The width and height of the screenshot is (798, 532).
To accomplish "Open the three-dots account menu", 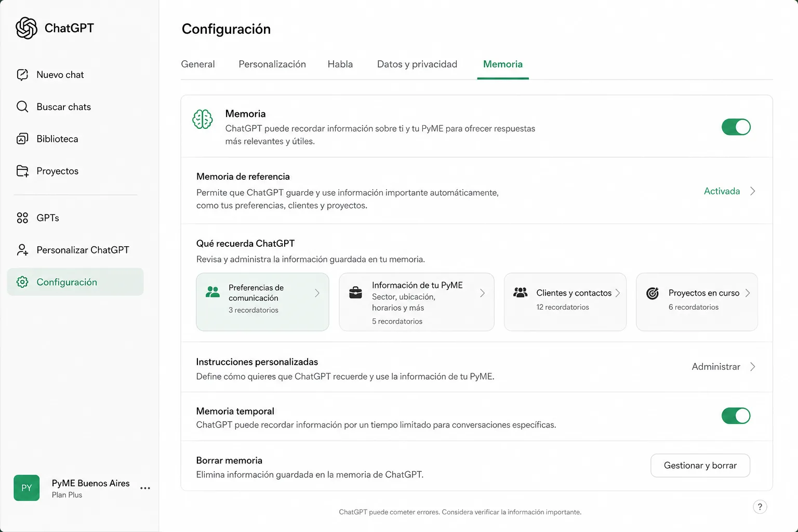I will click(x=145, y=488).
